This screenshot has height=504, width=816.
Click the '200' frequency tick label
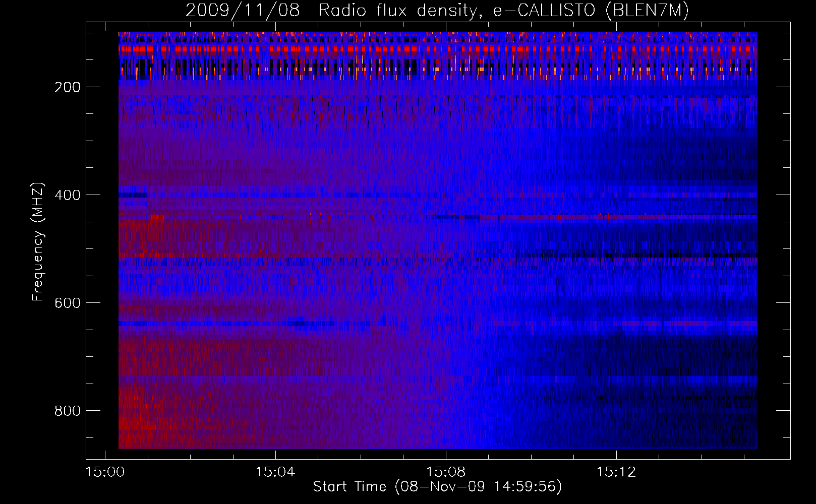tap(68, 87)
